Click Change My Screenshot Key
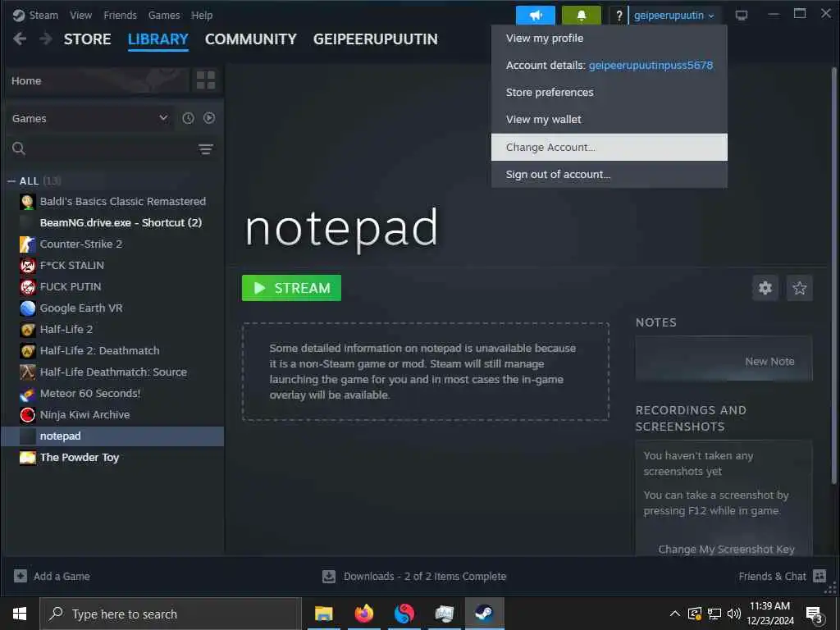Image resolution: width=840 pixels, height=630 pixels. [727, 549]
